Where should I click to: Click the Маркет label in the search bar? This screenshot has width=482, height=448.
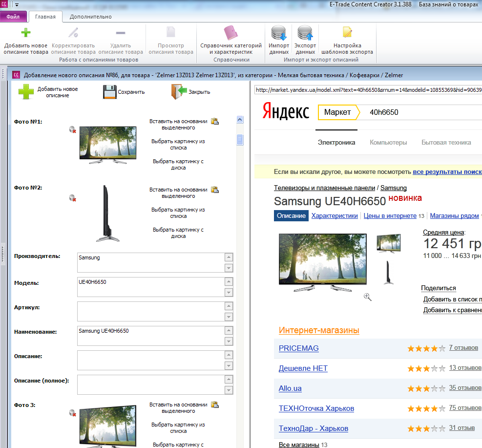[337, 112]
